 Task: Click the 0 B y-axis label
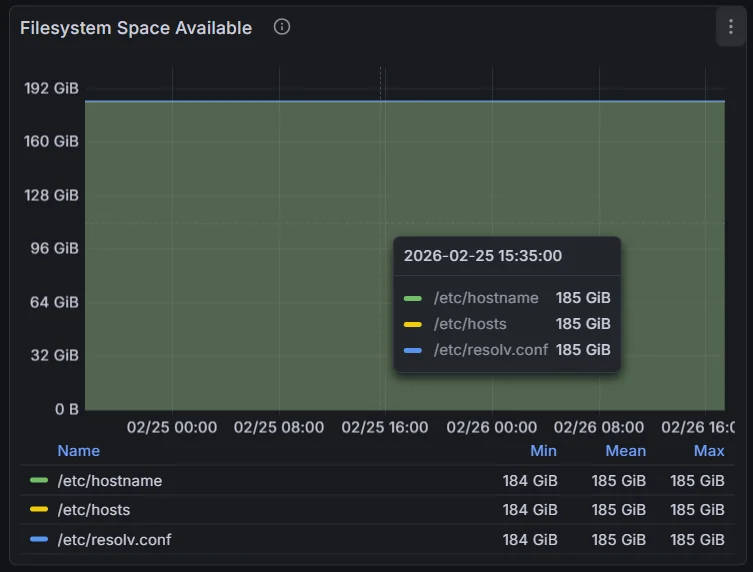pos(67,409)
